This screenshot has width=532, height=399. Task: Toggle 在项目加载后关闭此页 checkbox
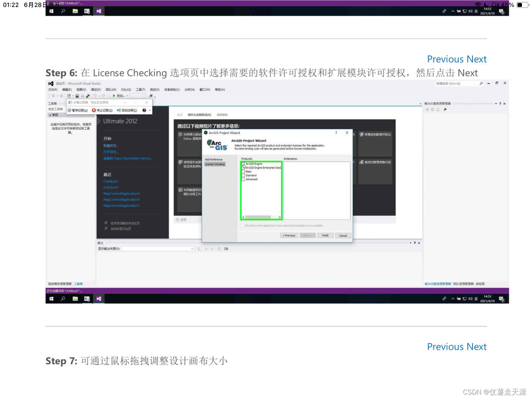click(106, 223)
